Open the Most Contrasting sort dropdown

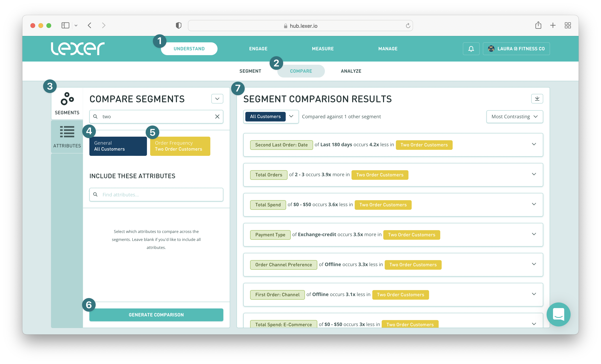[x=514, y=116]
